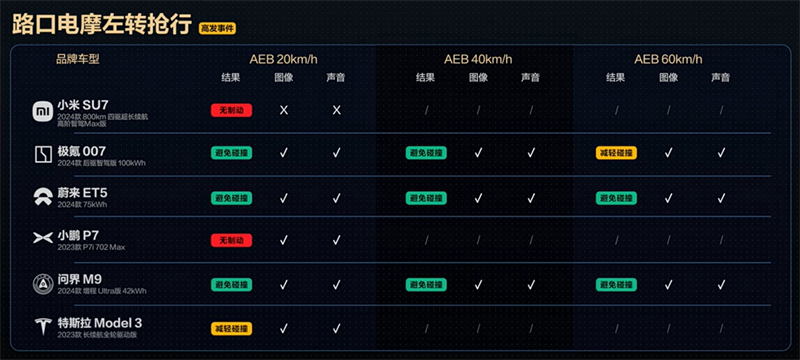The height and width of the screenshot is (360, 800).
Task: Click the NIO ET5 brand logo
Action: click(43, 197)
